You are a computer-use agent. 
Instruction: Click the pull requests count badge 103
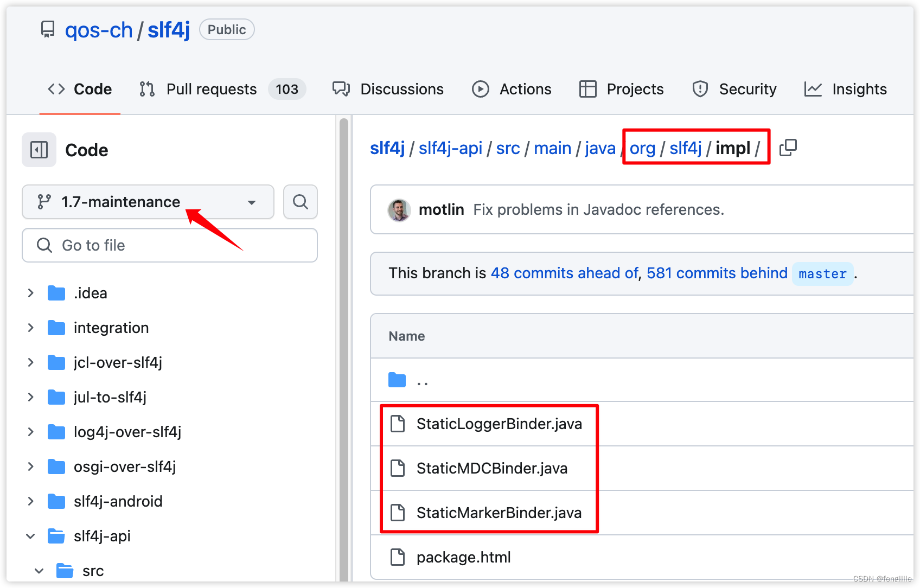coord(287,89)
